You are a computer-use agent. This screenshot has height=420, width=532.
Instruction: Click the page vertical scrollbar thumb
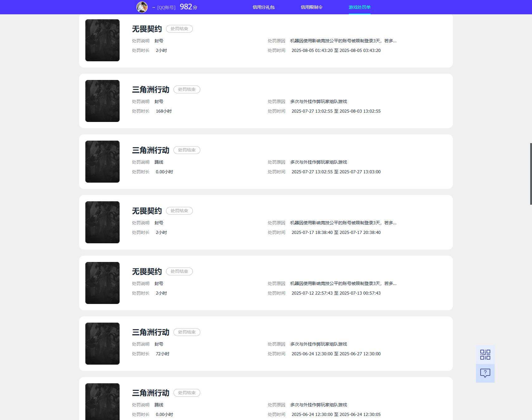531,174
